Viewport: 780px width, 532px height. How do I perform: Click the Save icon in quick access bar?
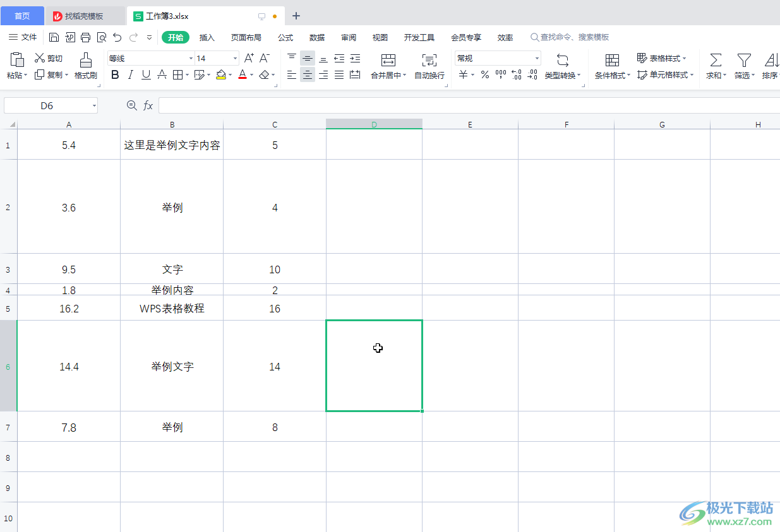(54, 37)
